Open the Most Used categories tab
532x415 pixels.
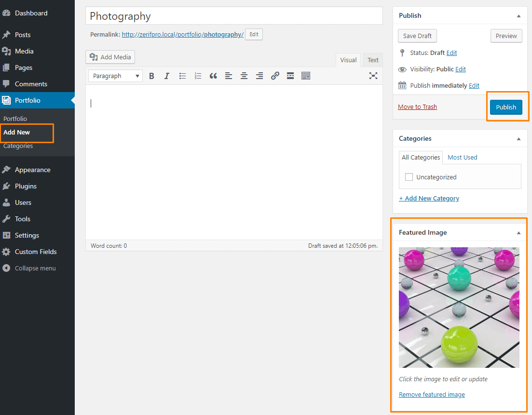point(462,157)
